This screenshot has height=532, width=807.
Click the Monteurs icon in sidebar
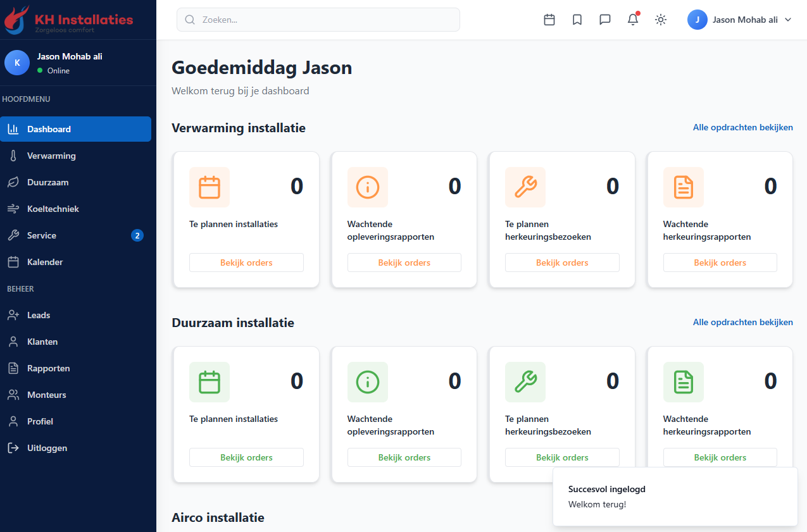pyautogui.click(x=14, y=394)
